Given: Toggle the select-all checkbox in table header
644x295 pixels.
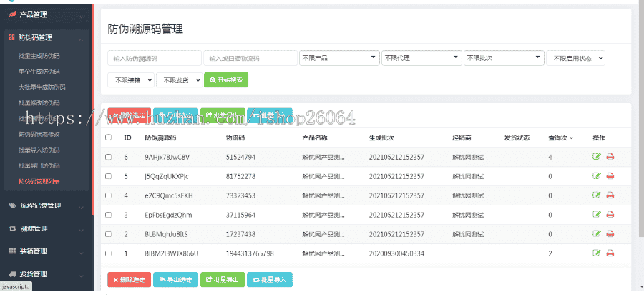Looking at the screenshot, I should pos(109,137).
